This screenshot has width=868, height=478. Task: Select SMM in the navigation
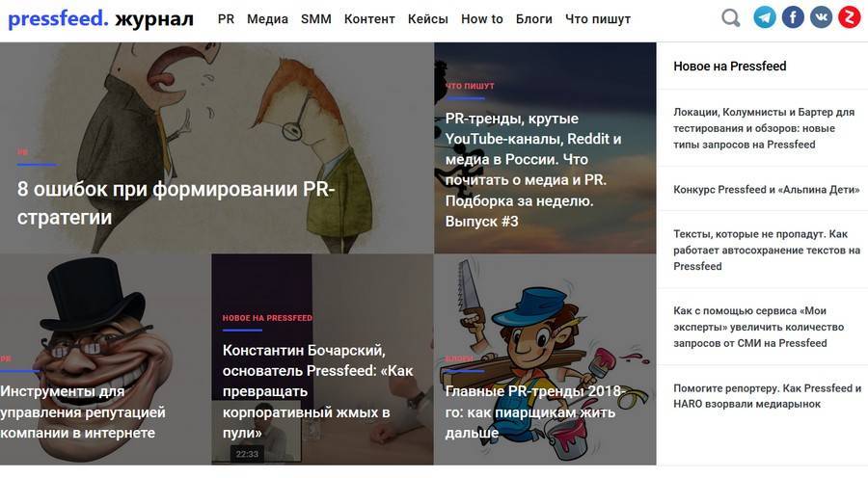point(316,19)
